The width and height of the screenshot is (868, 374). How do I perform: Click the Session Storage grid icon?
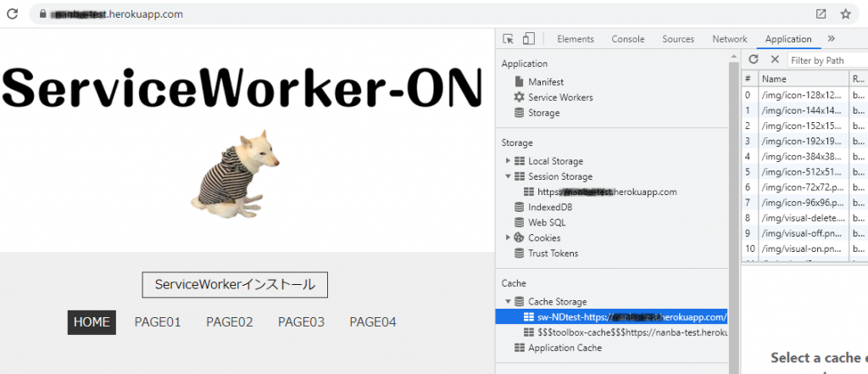click(520, 176)
